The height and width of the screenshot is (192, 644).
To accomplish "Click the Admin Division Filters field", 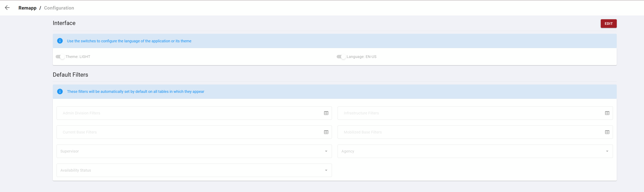I will 194,113.
